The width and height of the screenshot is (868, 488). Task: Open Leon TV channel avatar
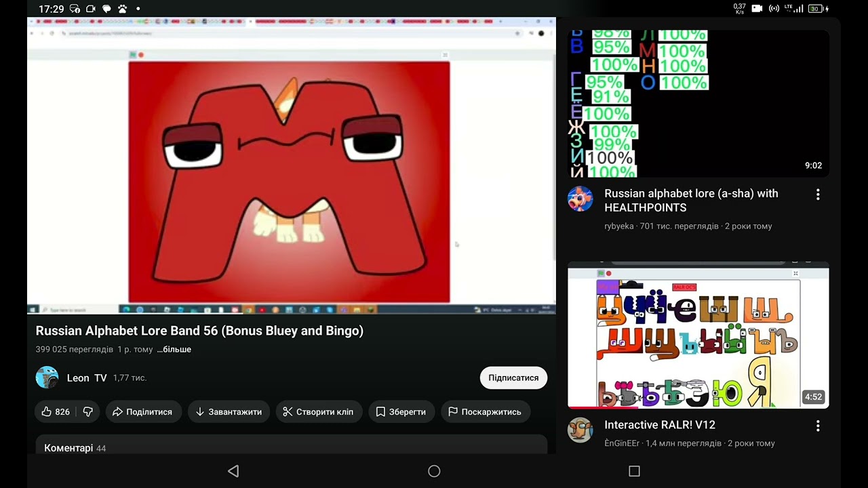pos(47,378)
